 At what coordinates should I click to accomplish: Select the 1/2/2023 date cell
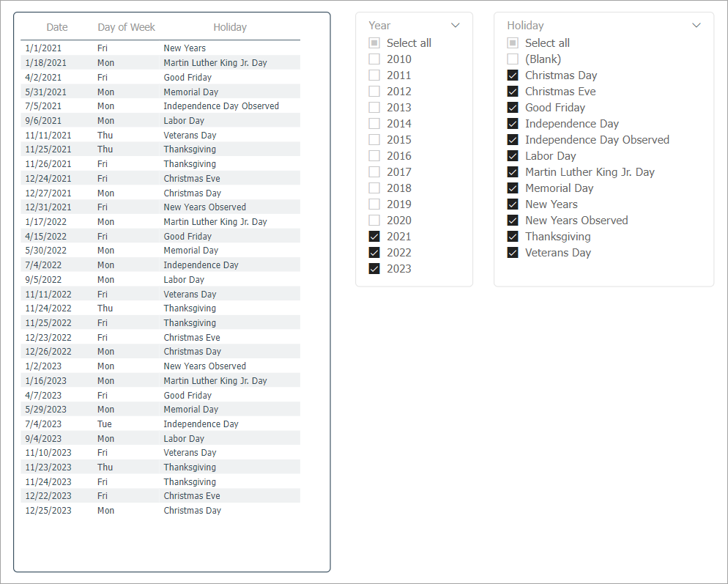(x=43, y=366)
